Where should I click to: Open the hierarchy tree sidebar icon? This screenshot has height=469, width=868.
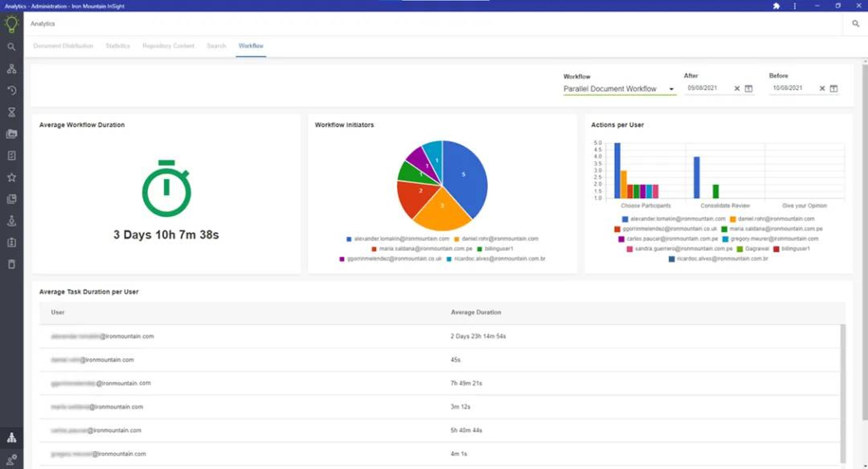pos(12,69)
